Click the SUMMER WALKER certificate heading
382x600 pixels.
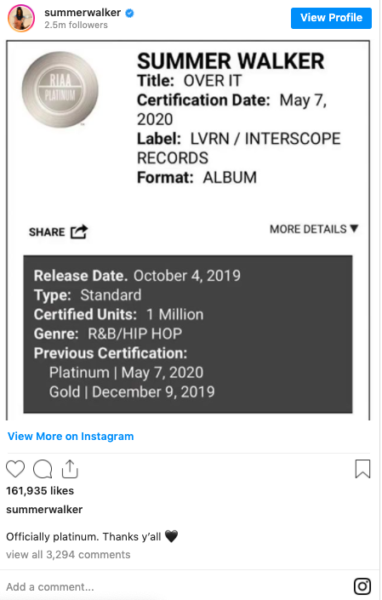pyautogui.click(x=231, y=61)
